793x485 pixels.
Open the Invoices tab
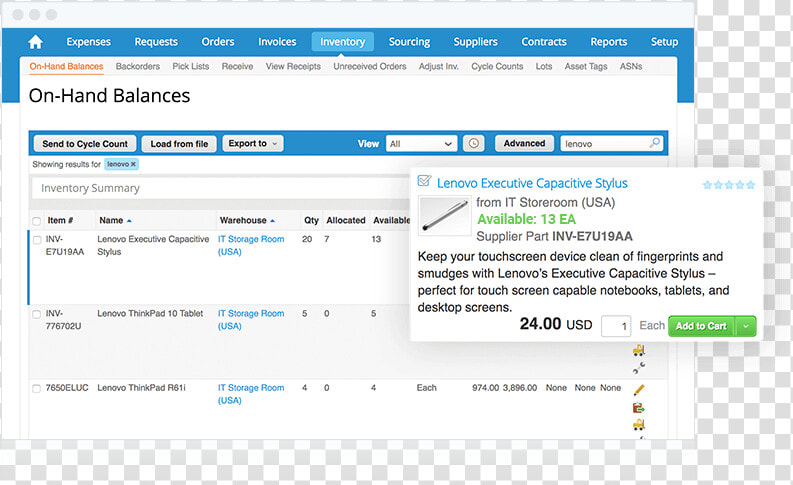pyautogui.click(x=277, y=41)
